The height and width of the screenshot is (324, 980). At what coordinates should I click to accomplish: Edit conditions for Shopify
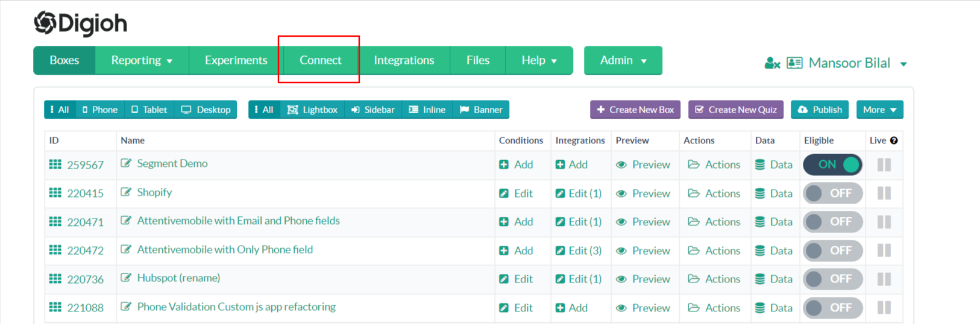[516, 193]
